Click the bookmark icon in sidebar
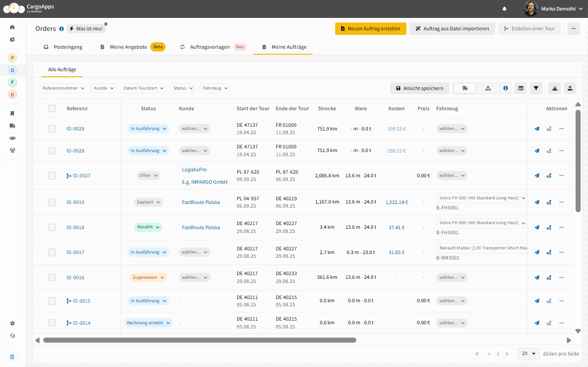588x367 pixels. pyautogui.click(x=12, y=113)
